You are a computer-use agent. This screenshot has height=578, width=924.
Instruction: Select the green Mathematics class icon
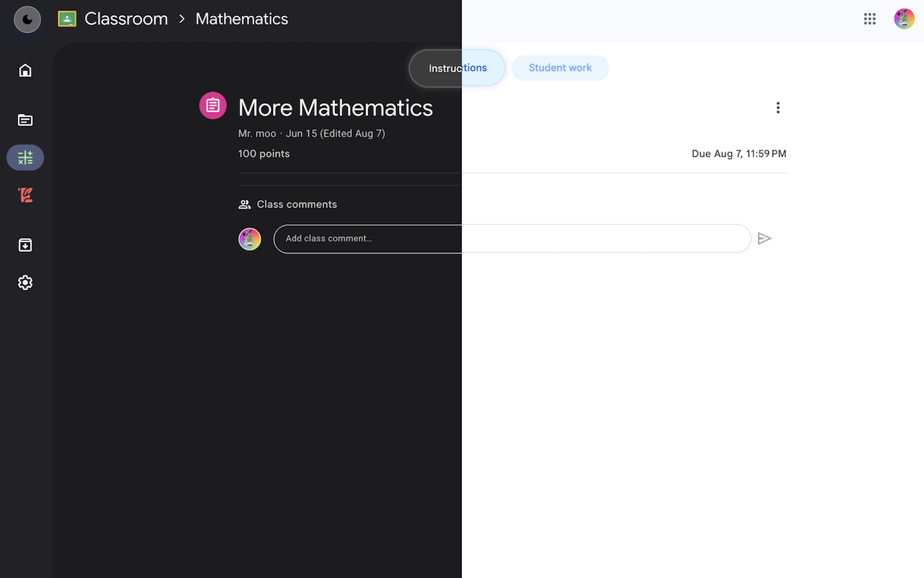point(25,157)
